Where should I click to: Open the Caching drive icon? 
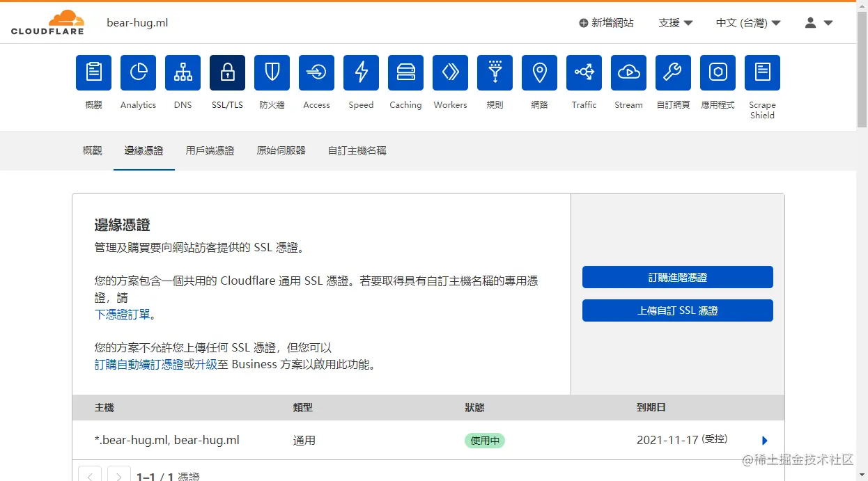coord(405,72)
